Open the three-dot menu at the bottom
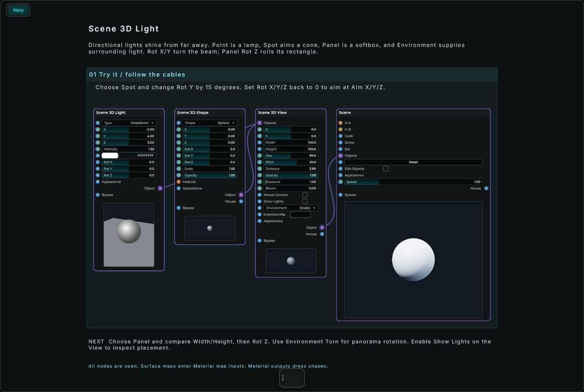Image resolution: width=584 pixels, height=392 pixels. pyautogui.click(x=283, y=378)
